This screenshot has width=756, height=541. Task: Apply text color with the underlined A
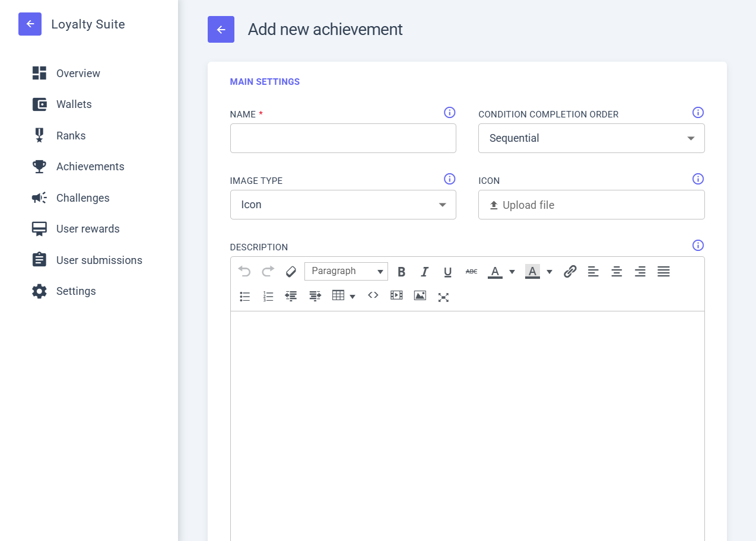tap(495, 272)
